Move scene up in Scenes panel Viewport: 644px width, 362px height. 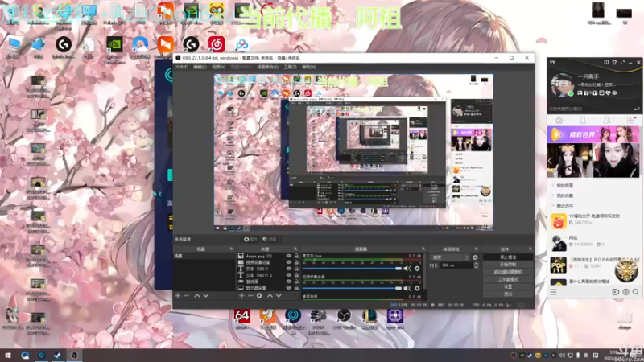pyautogui.click(x=197, y=295)
